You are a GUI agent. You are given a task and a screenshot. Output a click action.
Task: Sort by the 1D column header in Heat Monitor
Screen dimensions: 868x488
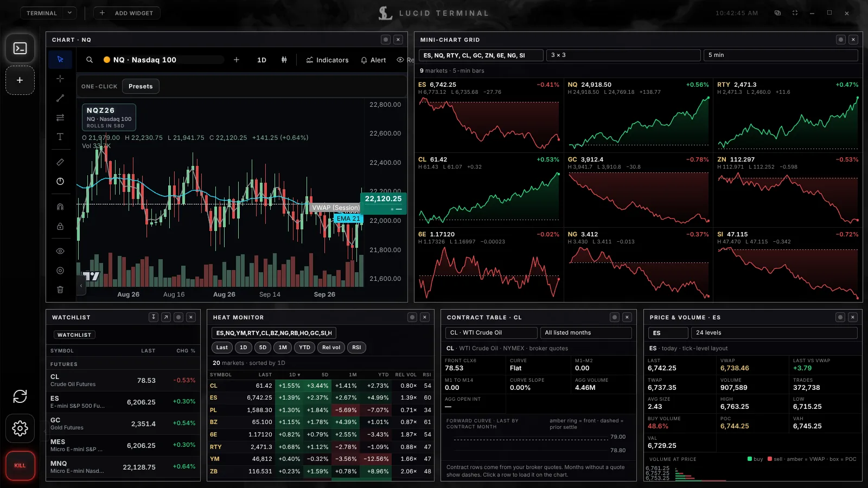pyautogui.click(x=295, y=375)
